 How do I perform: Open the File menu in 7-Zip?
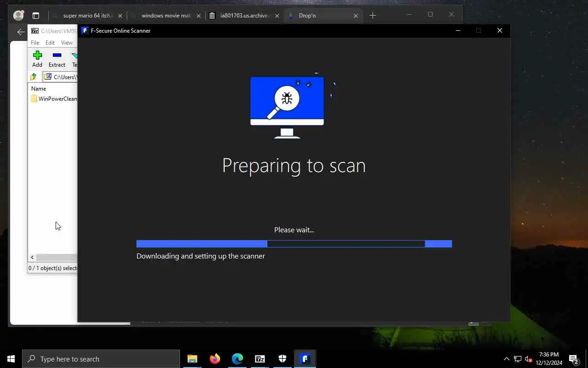point(35,43)
